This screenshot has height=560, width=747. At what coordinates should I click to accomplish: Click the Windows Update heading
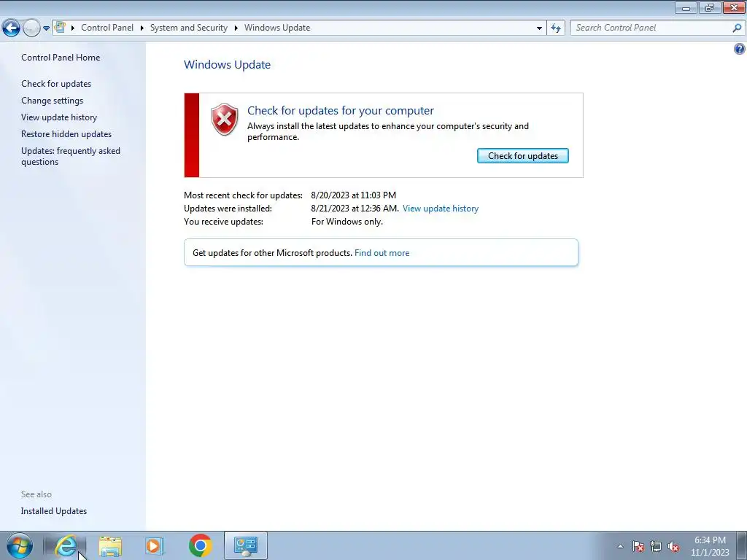point(228,65)
